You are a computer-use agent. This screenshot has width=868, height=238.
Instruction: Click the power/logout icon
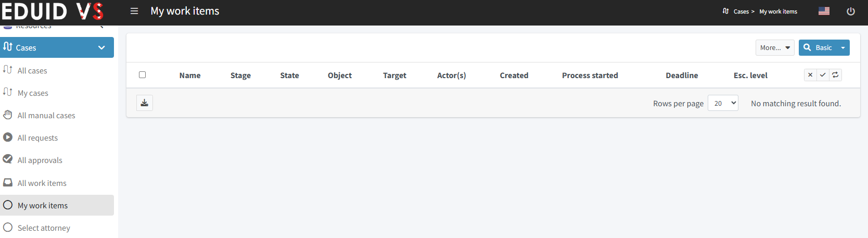point(851,11)
